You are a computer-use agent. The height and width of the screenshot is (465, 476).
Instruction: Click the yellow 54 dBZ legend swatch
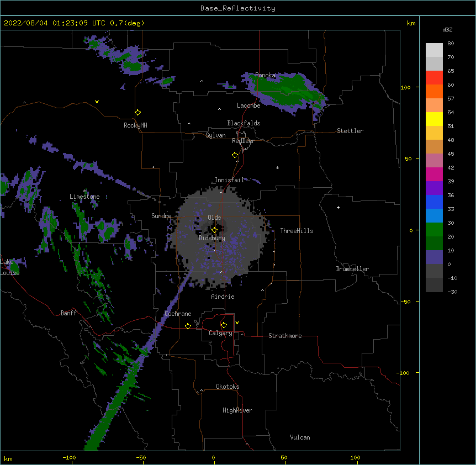click(434, 119)
